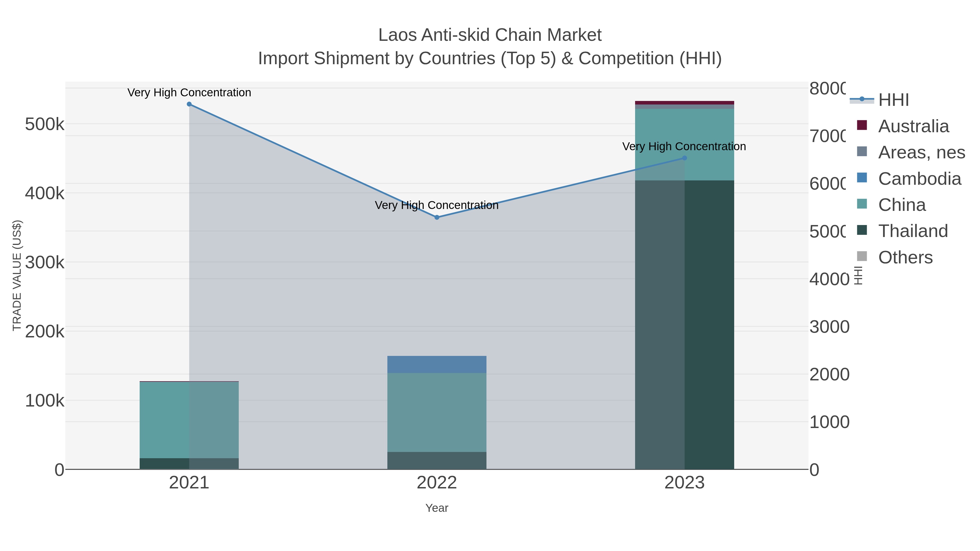Click the Areas, nes slate color swatch
980x551 pixels.
coord(862,151)
